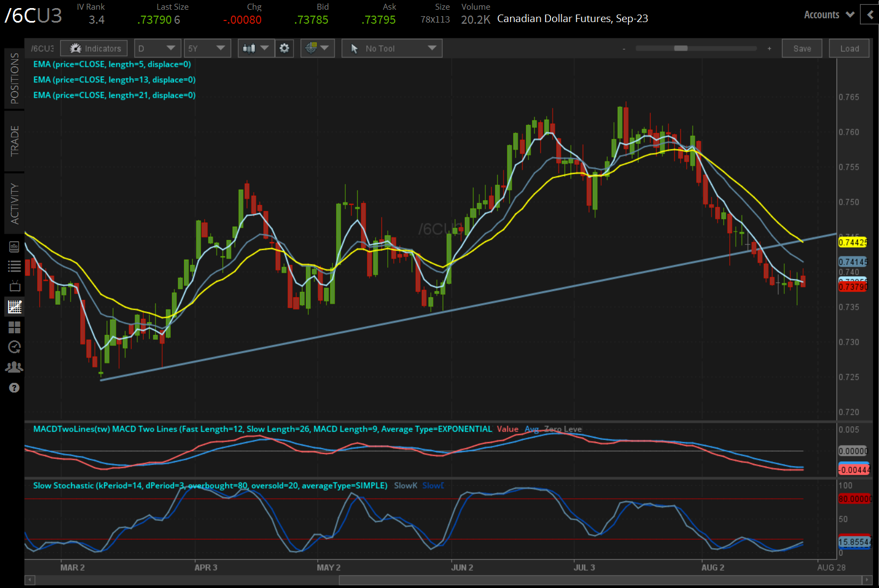Click the Indicators button
The width and height of the screenshot is (879, 588).
tap(94, 48)
